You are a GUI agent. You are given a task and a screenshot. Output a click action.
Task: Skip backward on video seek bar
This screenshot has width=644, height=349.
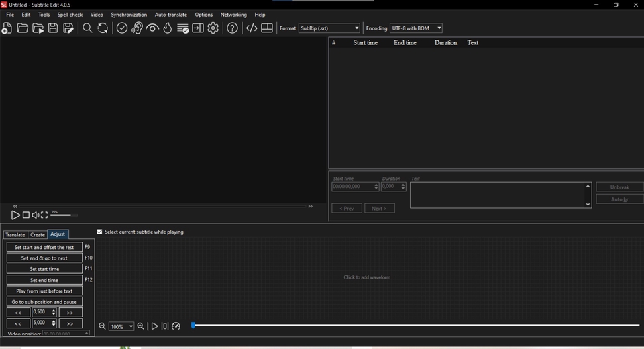coord(15,206)
